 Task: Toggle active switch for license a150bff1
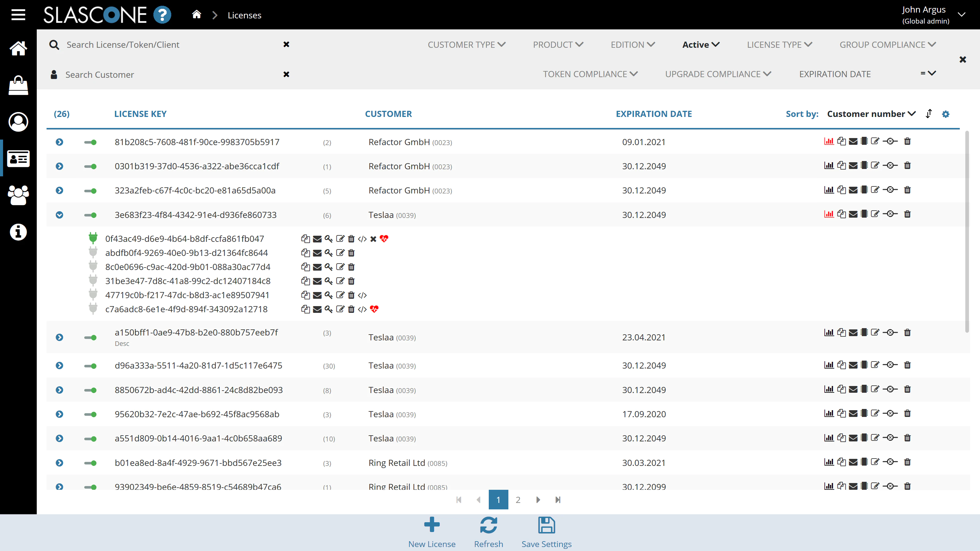pyautogui.click(x=90, y=338)
